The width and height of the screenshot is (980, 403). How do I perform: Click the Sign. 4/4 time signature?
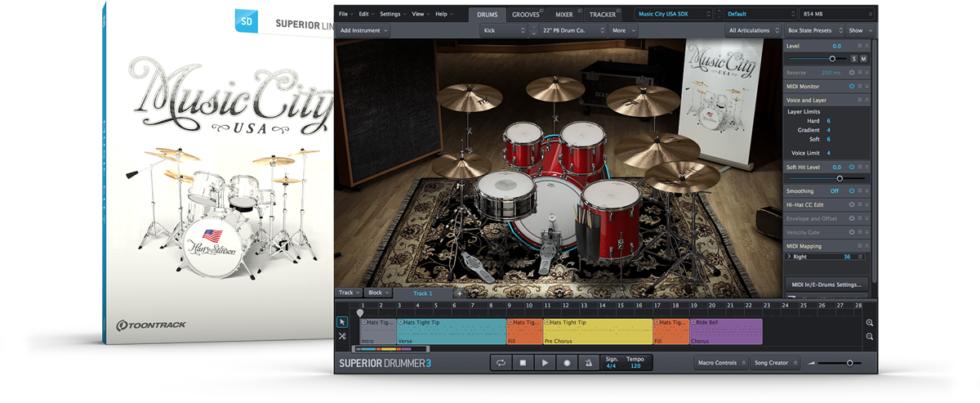612,362
